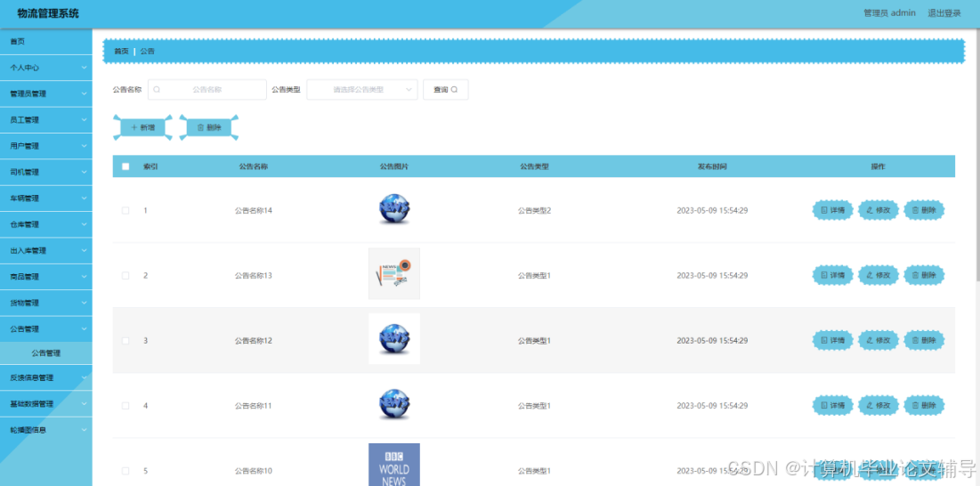Open 详情 for 公告名称13
The image size is (980, 486).
pyautogui.click(x=832, y=275)
